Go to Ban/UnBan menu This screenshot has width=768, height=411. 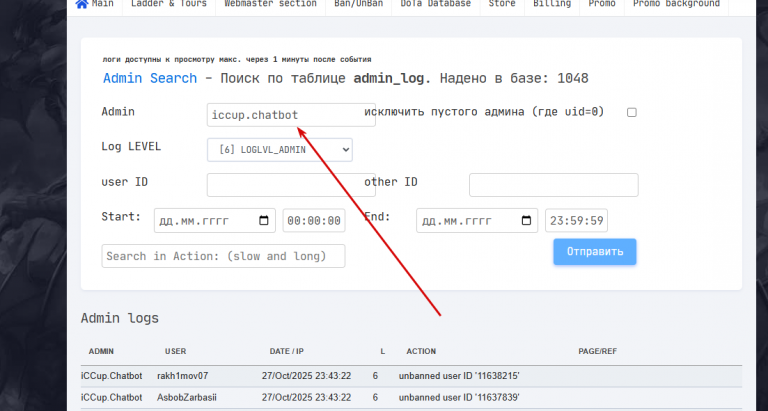[x=359, y=4]
